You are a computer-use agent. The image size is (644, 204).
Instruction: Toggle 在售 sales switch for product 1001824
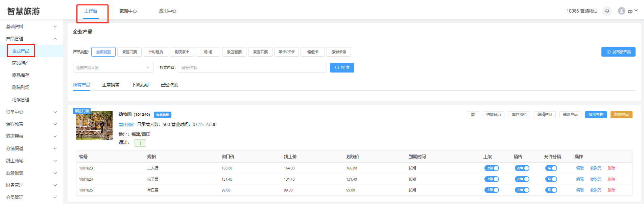click(x=522, y=179)
